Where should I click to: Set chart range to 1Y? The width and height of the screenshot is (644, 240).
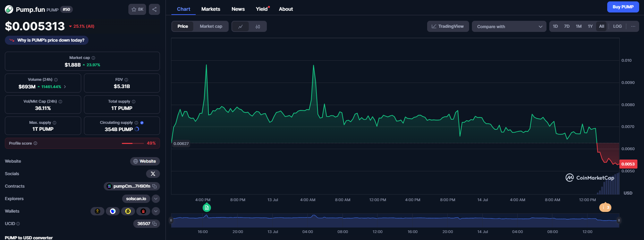[590, 26]
